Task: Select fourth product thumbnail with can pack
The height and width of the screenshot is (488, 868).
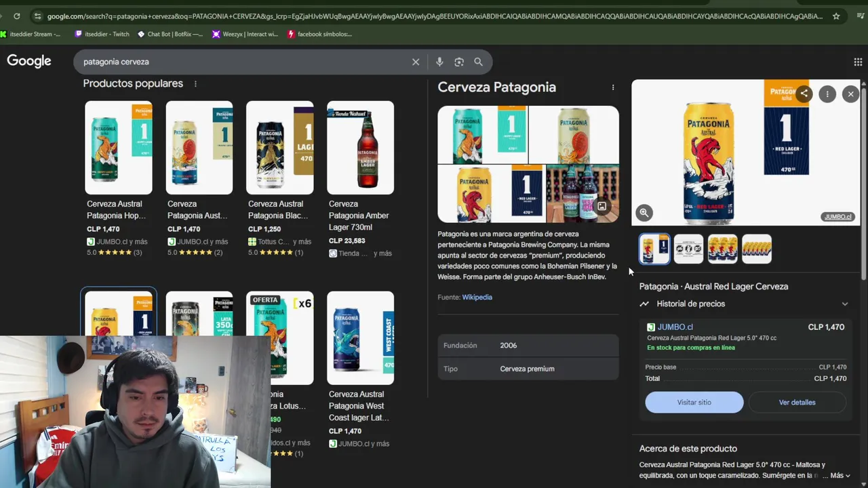Action: click(x=757, y=249)
